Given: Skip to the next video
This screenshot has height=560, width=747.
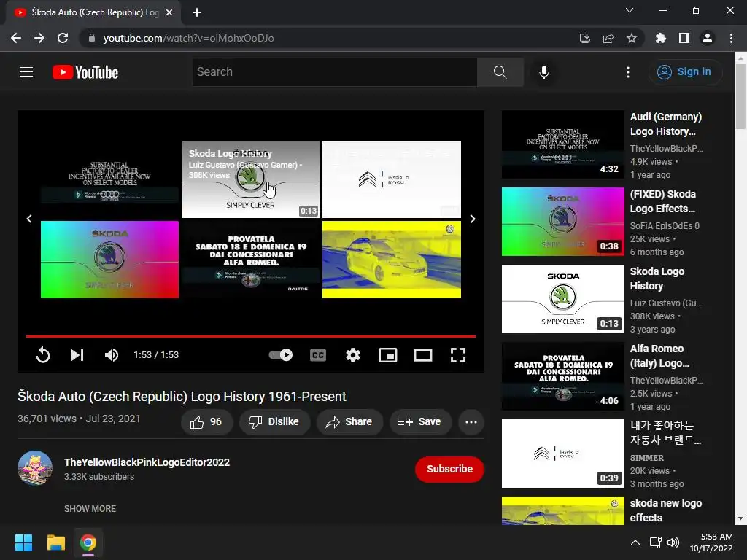Looking at the screenshot, I should coord(77,355).
